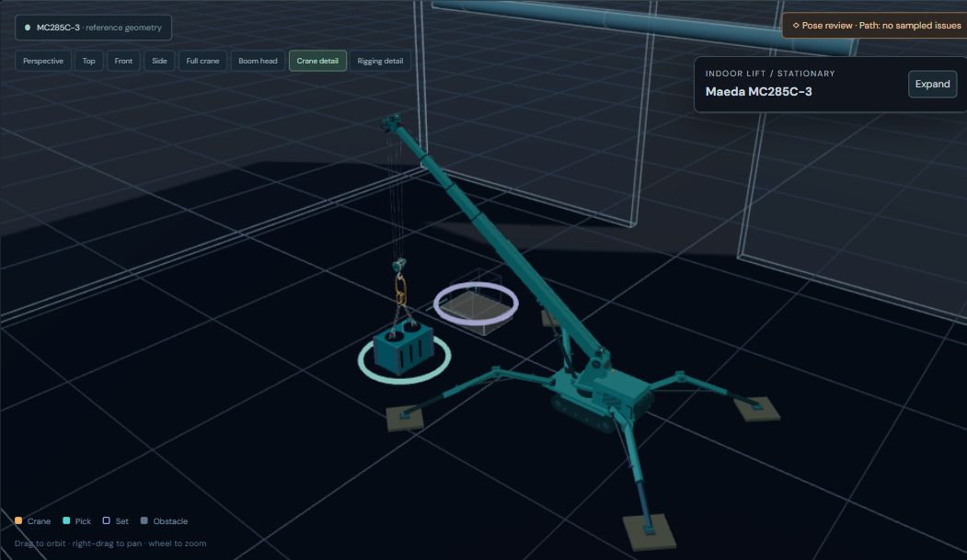Click the Obstacle legend label
This screenshot has width=967, height=560.
pos(170,521)
